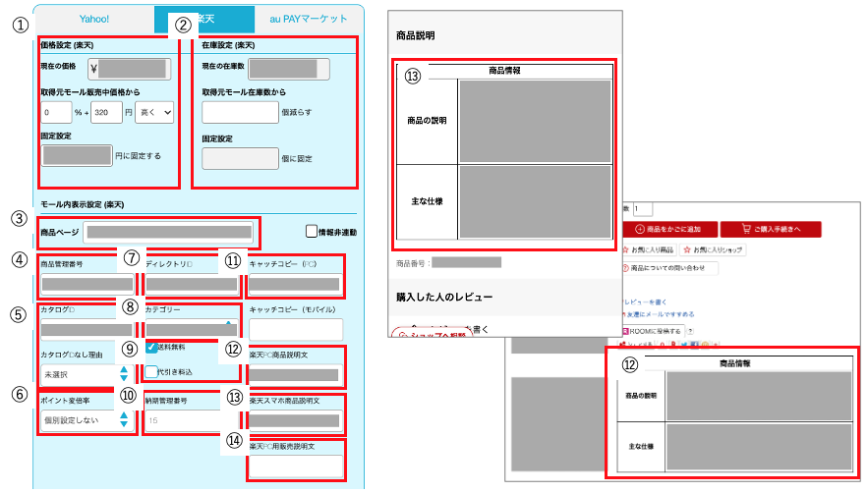Click the 商品番号 label
Screen dimensions: 868x493
coord(411,263)
